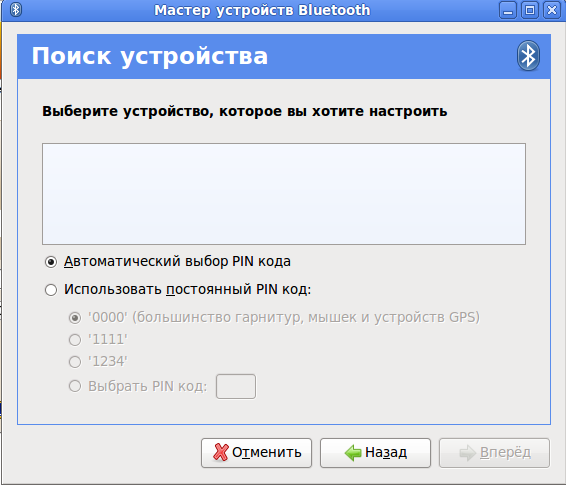566x486 pixels.
Task: Click the Bluetooth logo in the blue header
Action: (528, 56)
